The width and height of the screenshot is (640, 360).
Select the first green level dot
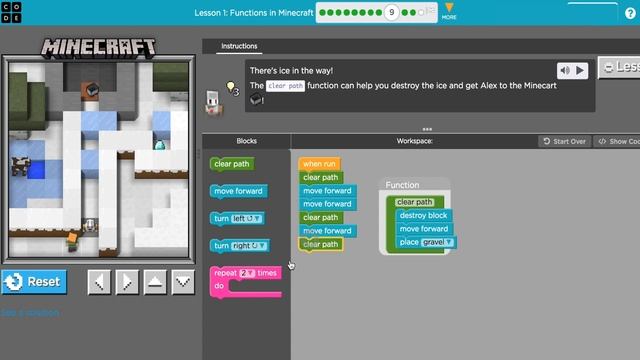[322, 13]
